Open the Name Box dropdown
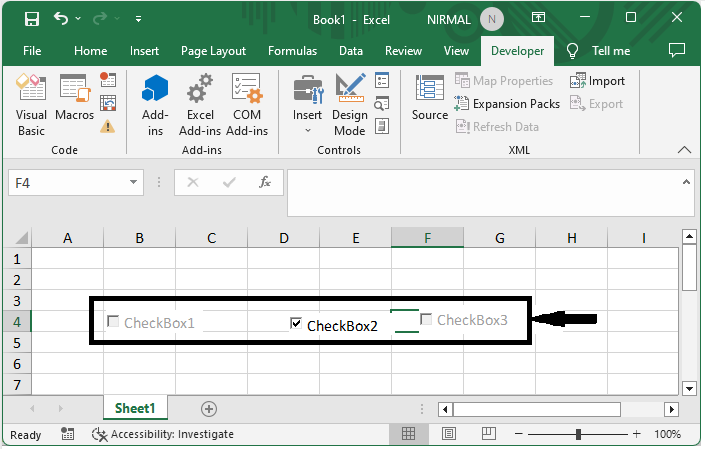Screen dimensions: 705x449 [135, 183]
